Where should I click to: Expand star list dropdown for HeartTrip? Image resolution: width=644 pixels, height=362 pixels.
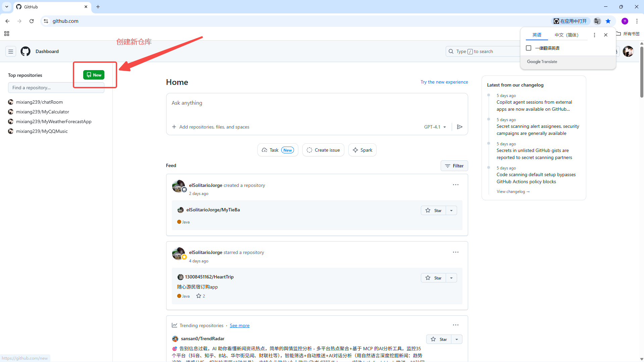[x=451, y=278]
